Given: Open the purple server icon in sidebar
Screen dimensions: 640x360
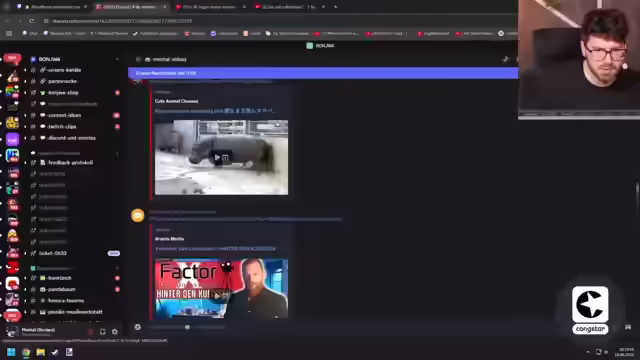Looking at the screenshot, I should 12,140.
